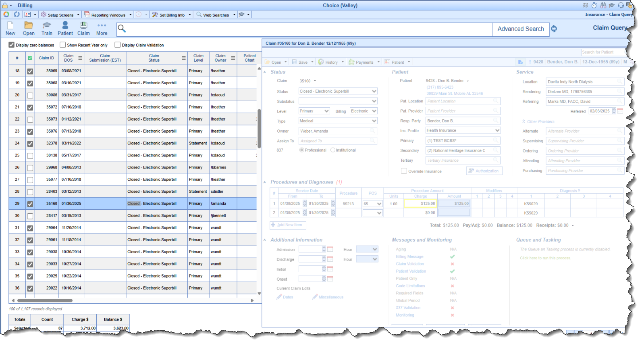This screenshot has height=346, width=644.
Task: Click the Authorization button
Action: coord(484,171)
